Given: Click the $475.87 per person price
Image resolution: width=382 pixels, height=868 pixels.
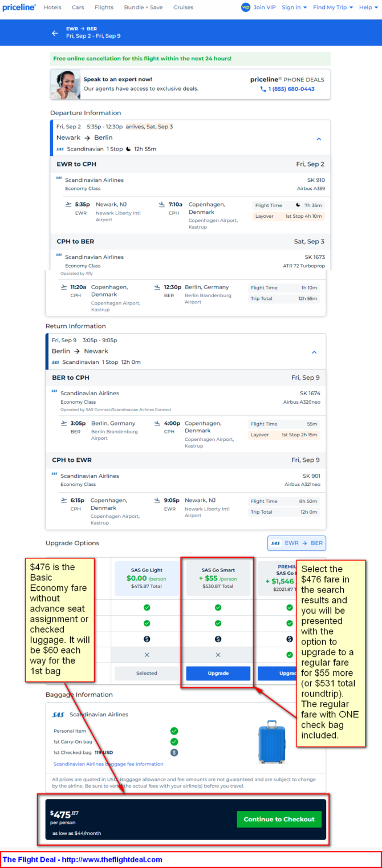Looking at the screenshot, I should click(64, 817).
